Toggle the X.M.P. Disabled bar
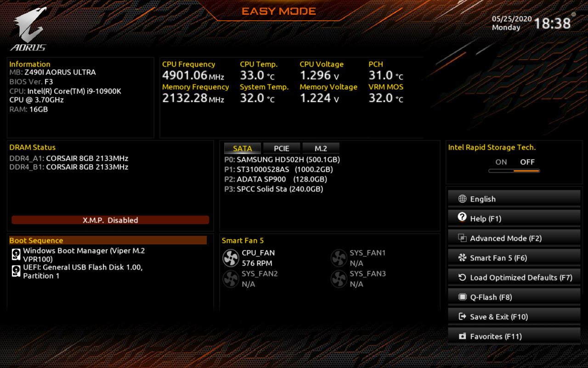Screen dimensions: 588x368 [110, 220]
